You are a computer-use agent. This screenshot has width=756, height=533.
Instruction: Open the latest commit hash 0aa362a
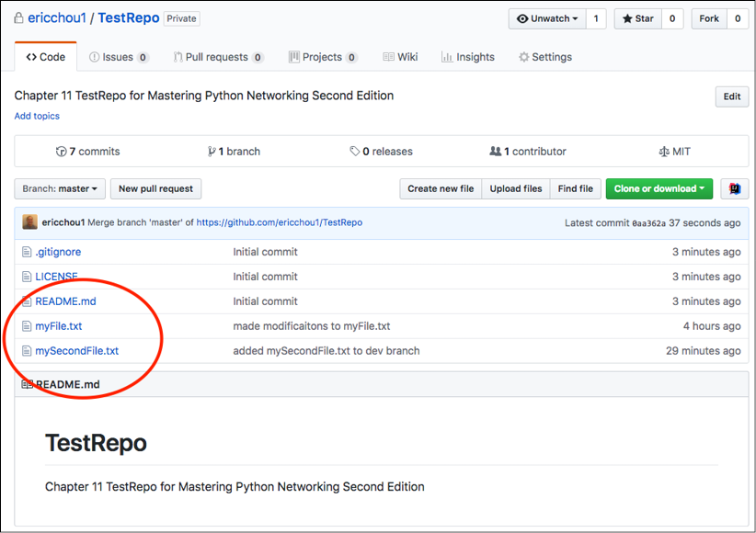[x=649, y=223]
